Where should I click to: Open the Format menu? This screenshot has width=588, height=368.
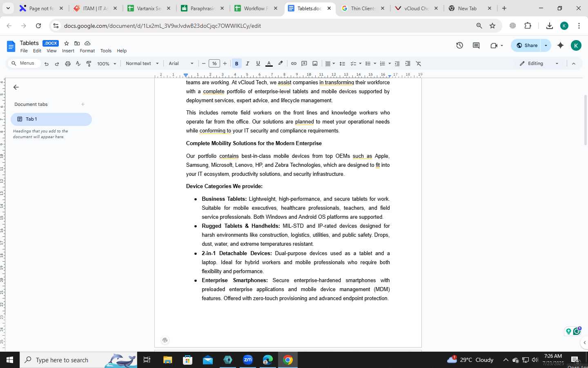87,51
